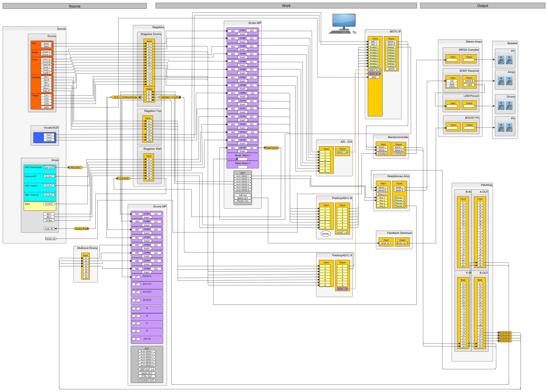The height and width of the screenshot is (392, 548).
Task: Select ADAT A1-8 input on MOTU IF
Action: (375, 70)
